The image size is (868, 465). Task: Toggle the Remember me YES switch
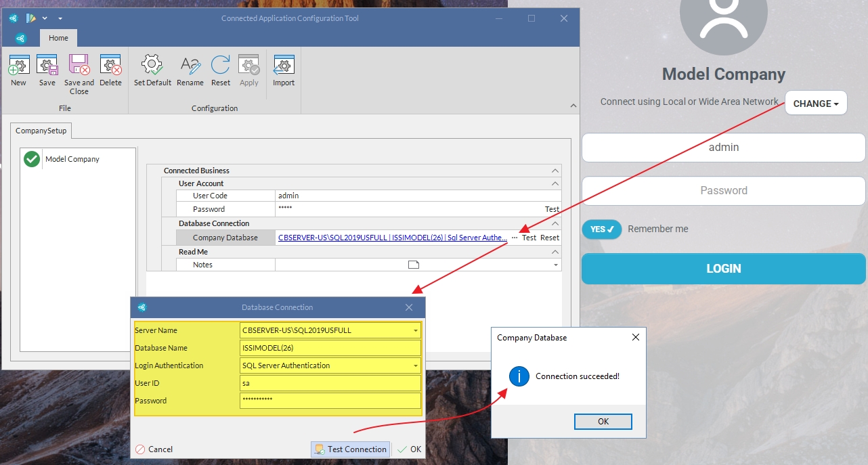pos(601,229)
